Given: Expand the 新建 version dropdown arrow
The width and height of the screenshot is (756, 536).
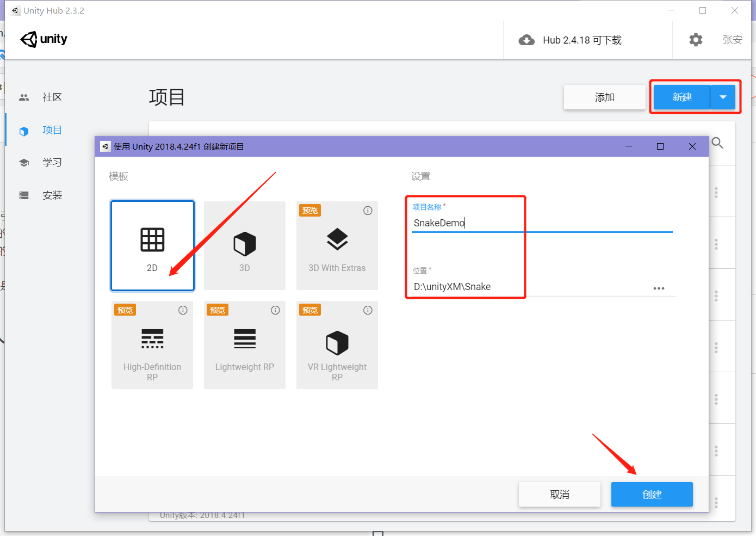Looking at the screenshot, I should pos(723,97).
